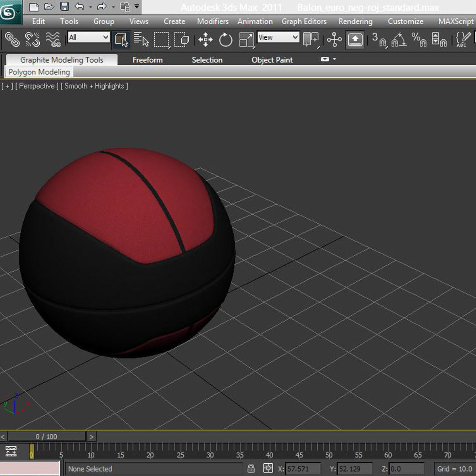Click the Y coordinate field 52.129

[x=355, y=469]
